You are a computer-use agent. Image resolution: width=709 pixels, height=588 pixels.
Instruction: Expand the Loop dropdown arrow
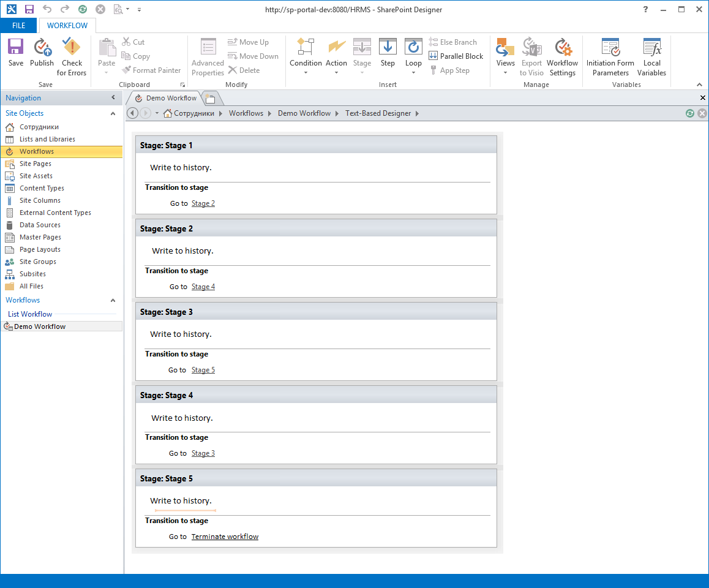tap(413, 73)
